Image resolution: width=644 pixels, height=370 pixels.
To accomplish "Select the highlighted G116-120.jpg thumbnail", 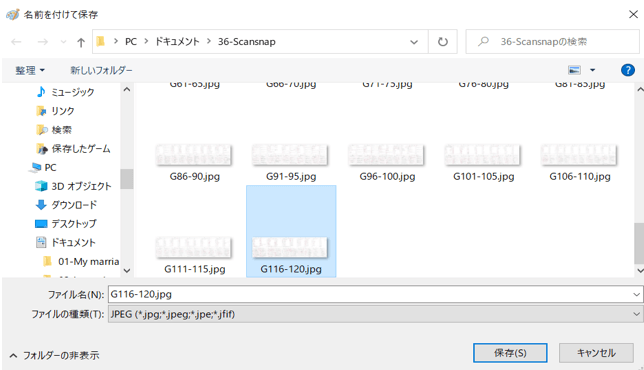I will coord(290,248).
